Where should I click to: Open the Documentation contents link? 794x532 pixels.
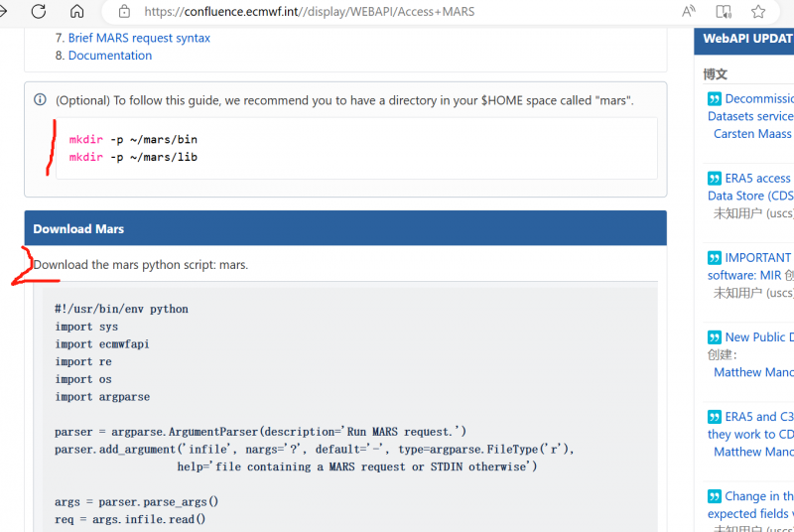[x=110, y=56]
